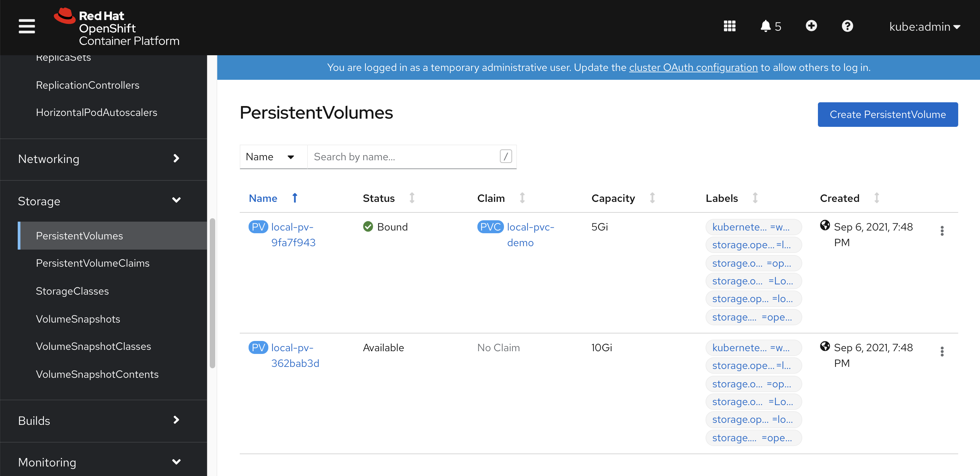The height and width of the screenshot is (476, 980).
Task: Click the notifications bell icon
Action: click(x=765, y=26)
